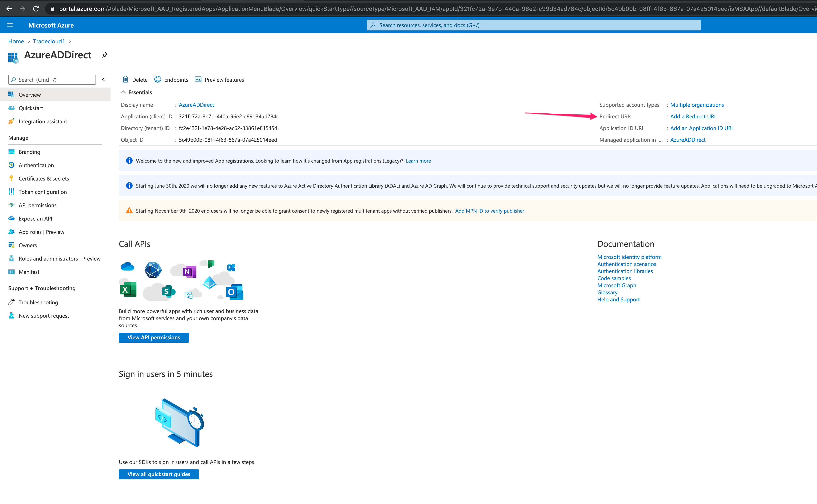Click API permissions icon in sidebar
The height and width of the screenshot is (504, 817).
[11, 205]
